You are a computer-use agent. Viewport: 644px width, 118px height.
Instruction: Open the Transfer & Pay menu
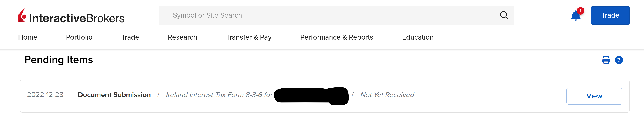[249, 37]
